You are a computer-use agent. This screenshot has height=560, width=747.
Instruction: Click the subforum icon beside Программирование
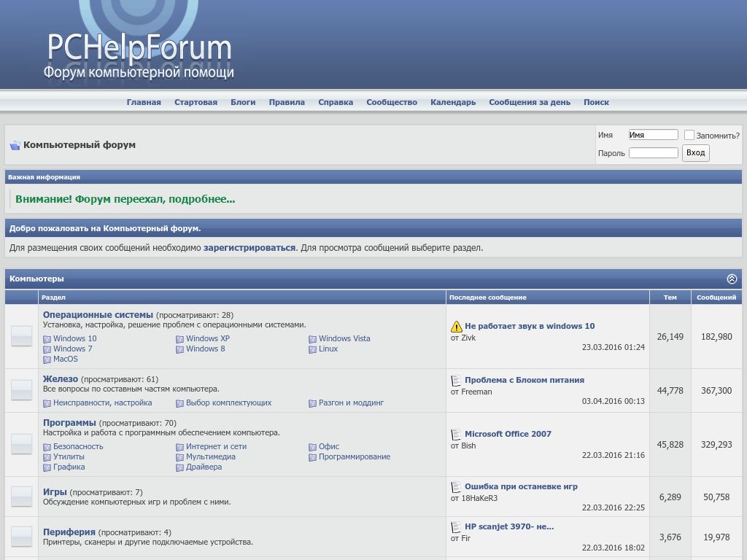point(312,457)
